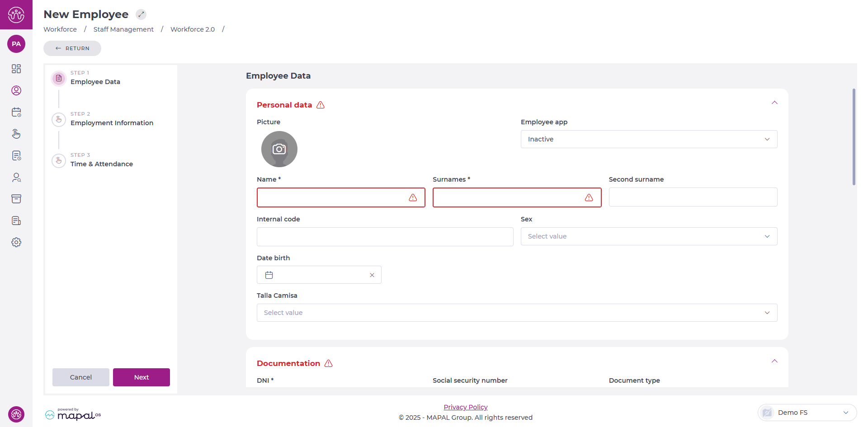Select Step 3 Time & Attendance

101,164
